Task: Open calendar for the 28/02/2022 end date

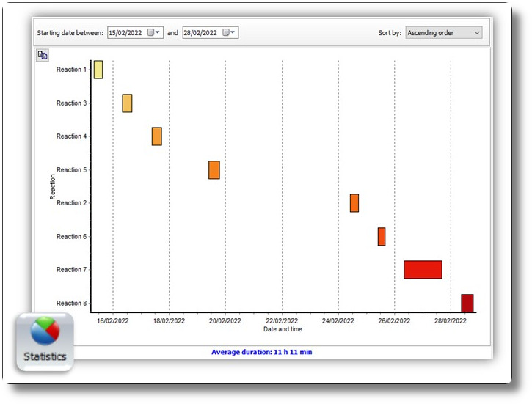Action: click(229, 32)
